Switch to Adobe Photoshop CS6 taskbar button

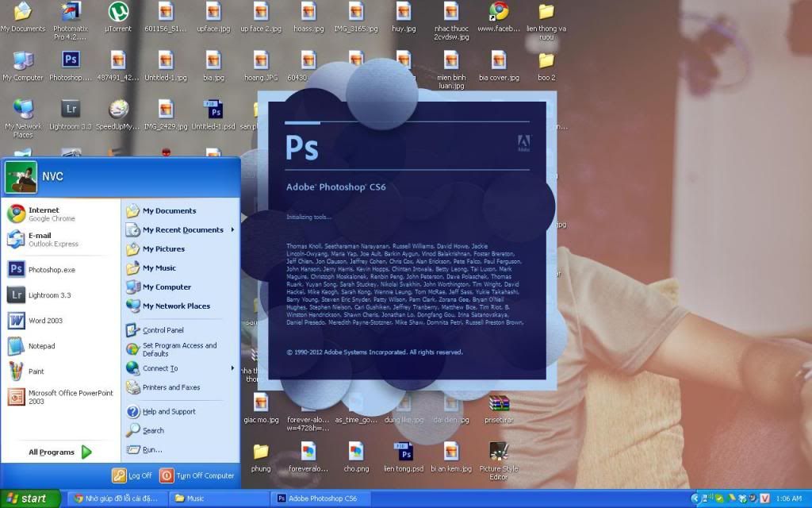pyautogui.click(x=321, y=498)
